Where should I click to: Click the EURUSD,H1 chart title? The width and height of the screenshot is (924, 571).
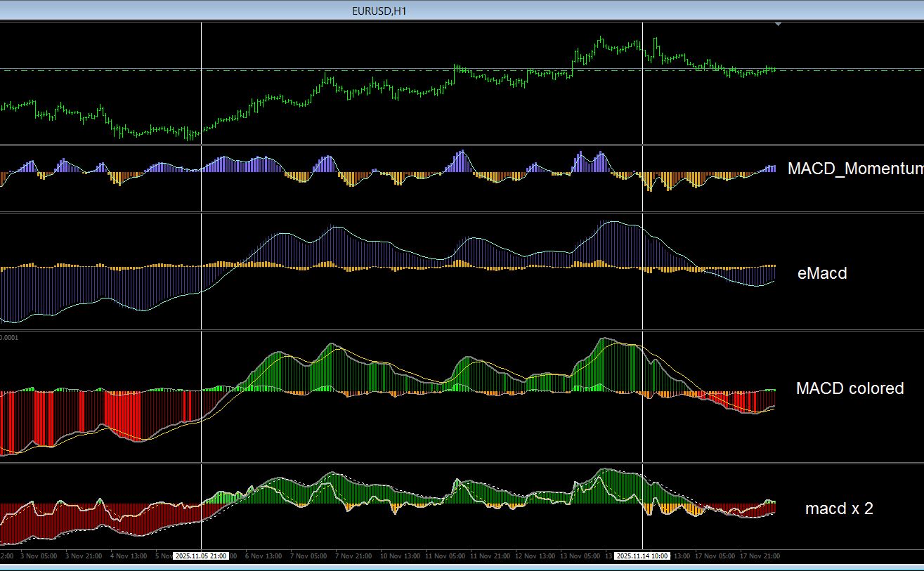[x=379, y=11]
